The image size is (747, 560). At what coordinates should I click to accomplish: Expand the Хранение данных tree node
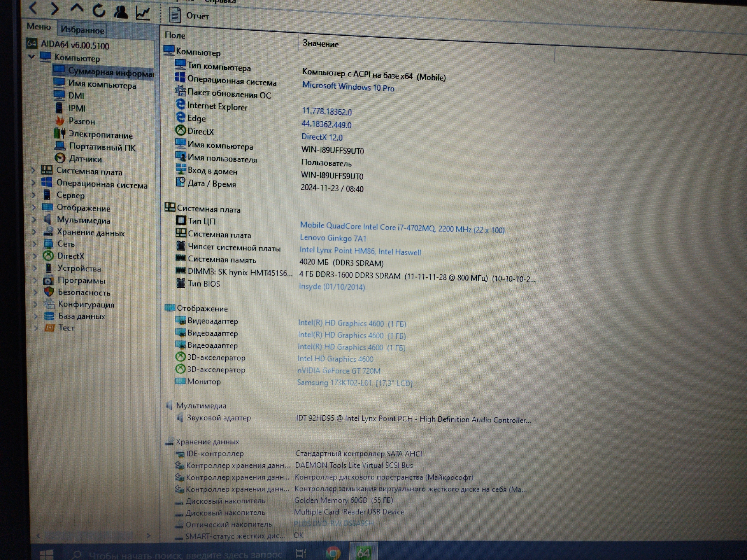pos(34,232)
